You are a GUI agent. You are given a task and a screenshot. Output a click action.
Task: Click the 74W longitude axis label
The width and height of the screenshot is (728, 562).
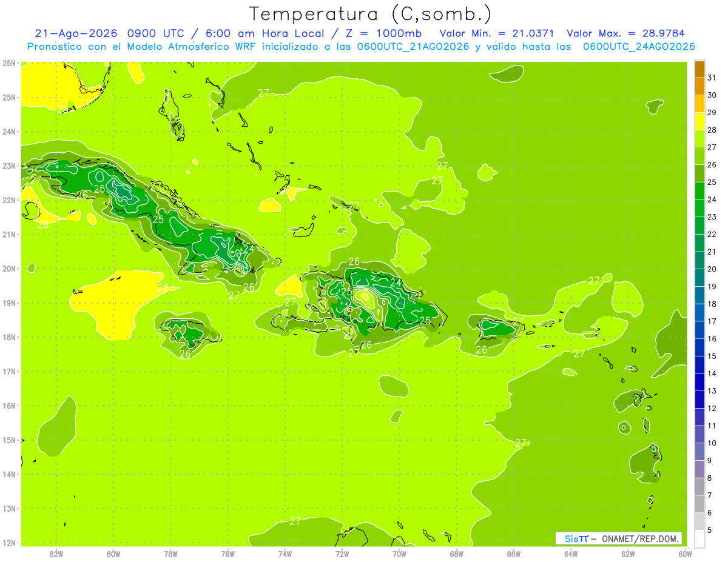(285, 554)
